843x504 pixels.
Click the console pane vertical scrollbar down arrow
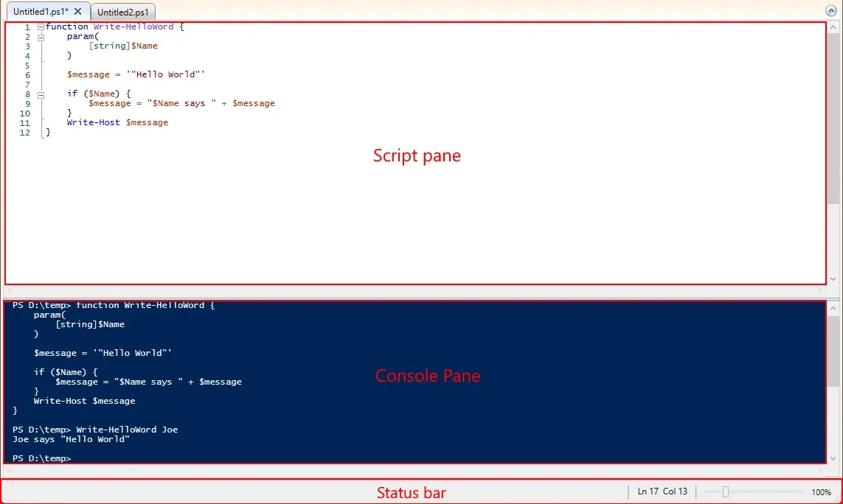click(x=833, y=458)
